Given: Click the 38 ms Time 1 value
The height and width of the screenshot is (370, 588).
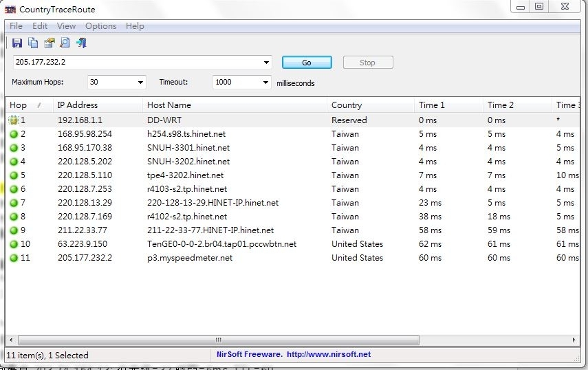Looking at the screenshot, I should [430, 217].
